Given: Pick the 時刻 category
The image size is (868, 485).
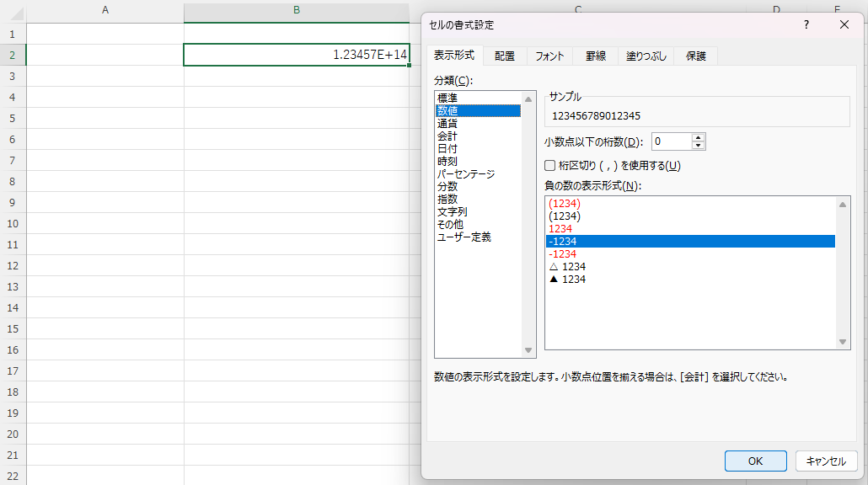Looking at the screenshot, I should 478,162.
